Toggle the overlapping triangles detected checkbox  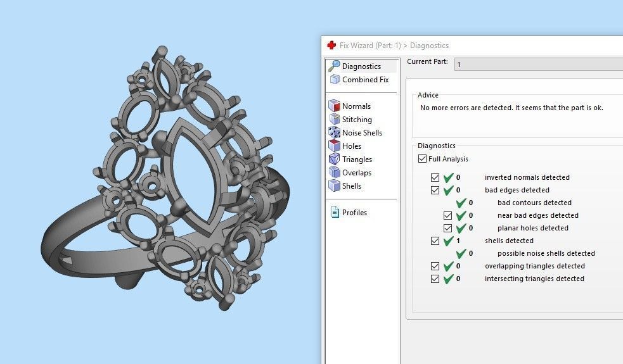coord(435,266)
